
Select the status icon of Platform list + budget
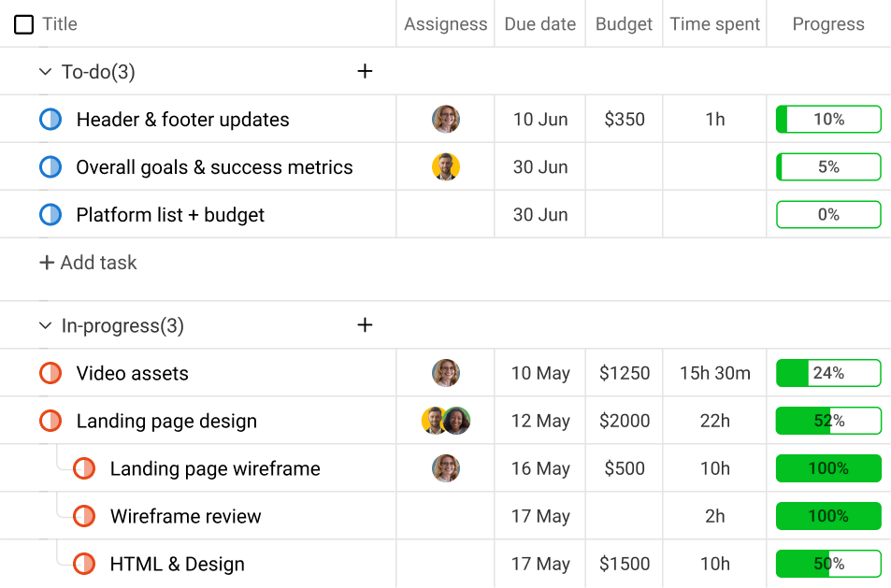click(x=51, y=214)
